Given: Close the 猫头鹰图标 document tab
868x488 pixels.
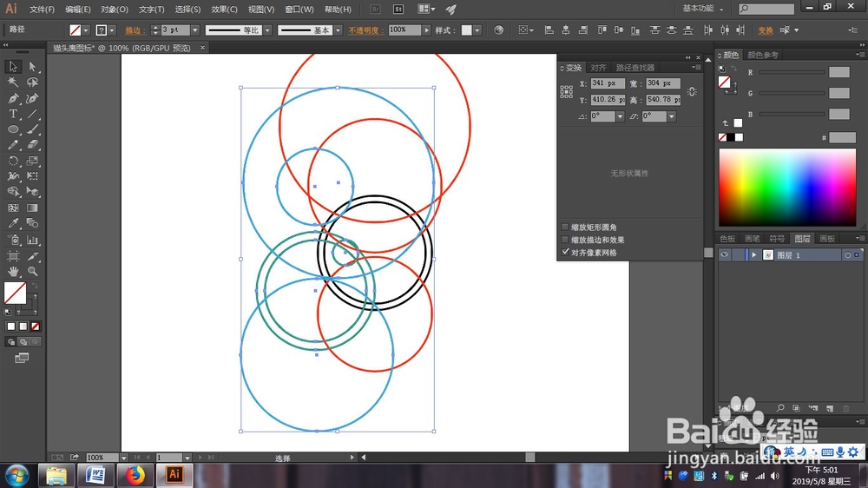Looking at the screenshot, I should point(202,48).
